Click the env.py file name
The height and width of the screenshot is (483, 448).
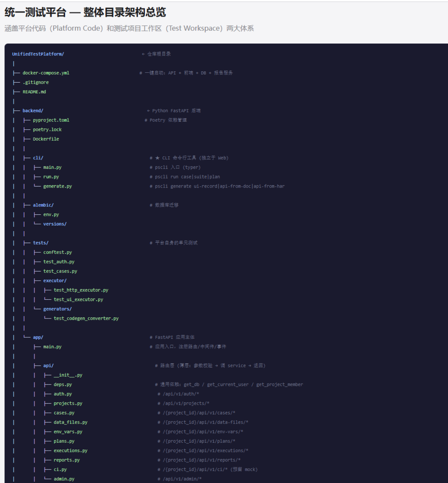(51, 215)
